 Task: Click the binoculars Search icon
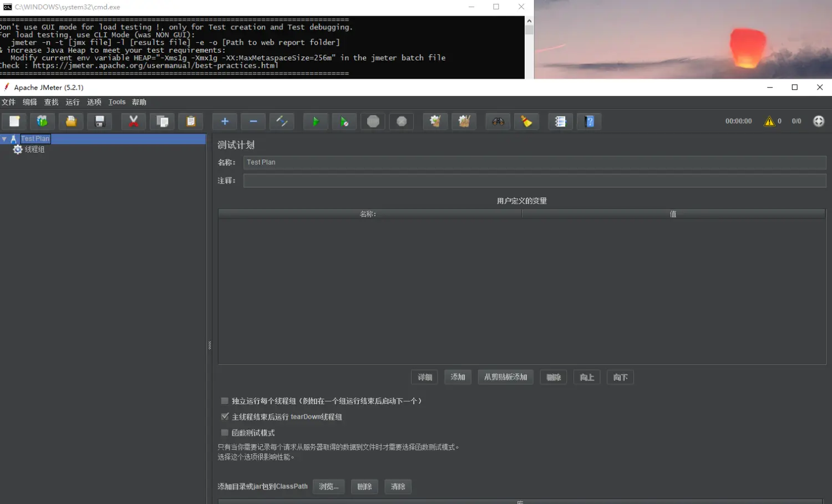498,121
